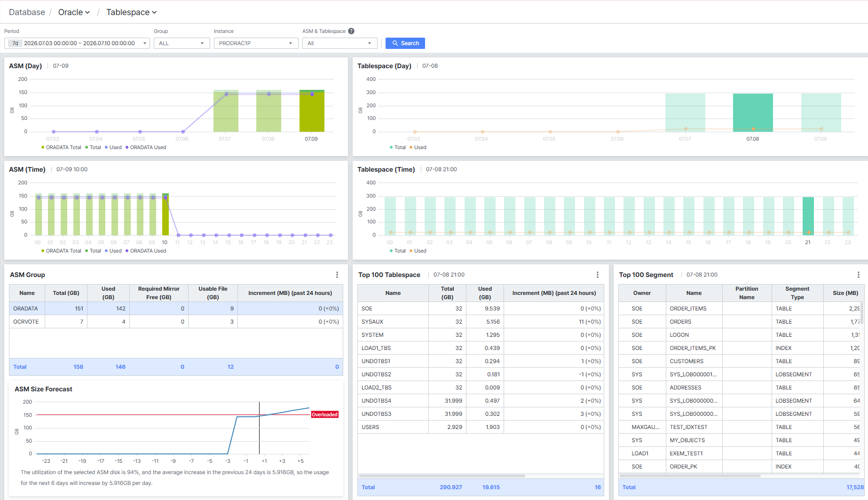868x500 pixels.
Task: Select the OCRVOTE row in ASM Group
Action: [176, 322]
